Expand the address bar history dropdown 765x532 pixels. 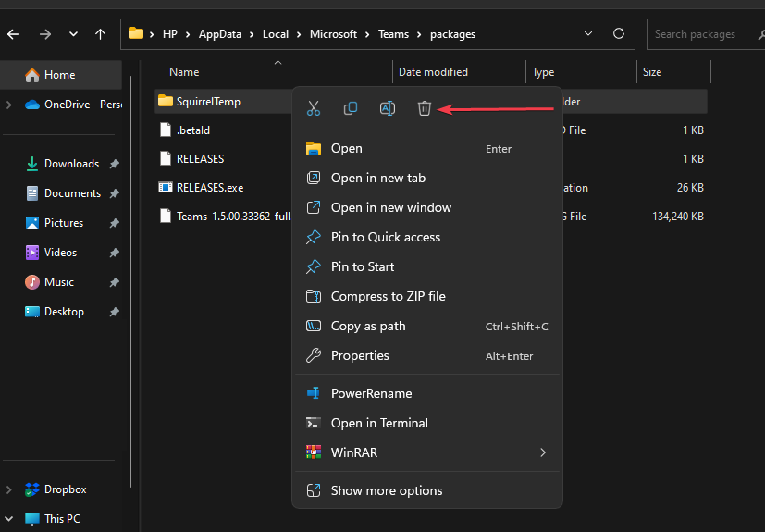pos(588,33)
